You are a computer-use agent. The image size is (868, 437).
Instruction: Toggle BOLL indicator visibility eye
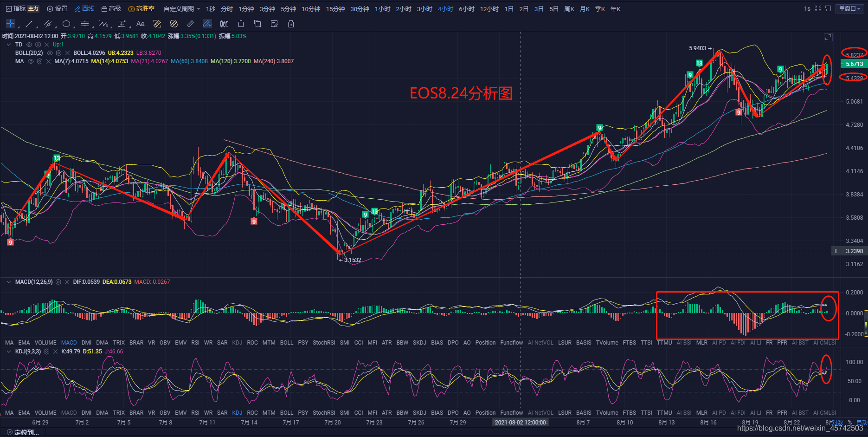[50, 53]
